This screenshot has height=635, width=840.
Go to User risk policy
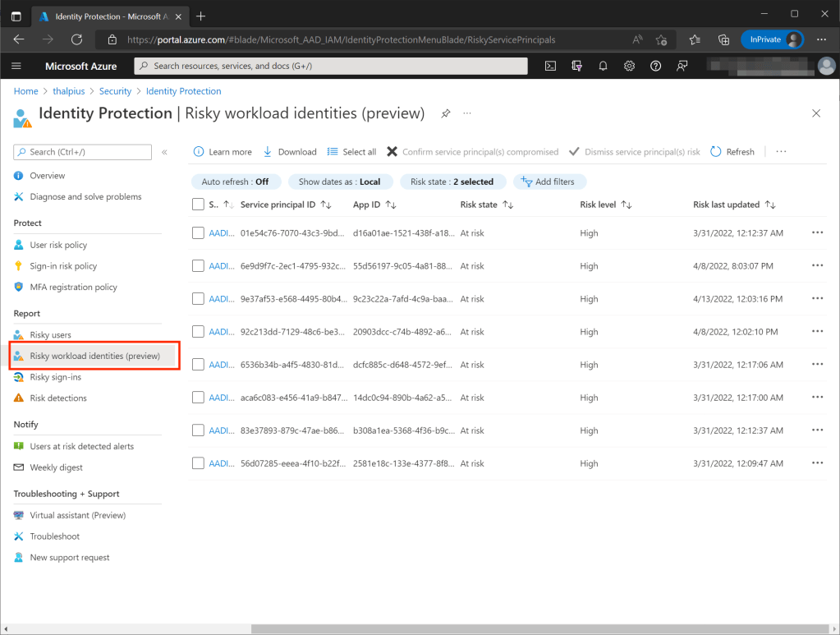coord(57,245)
